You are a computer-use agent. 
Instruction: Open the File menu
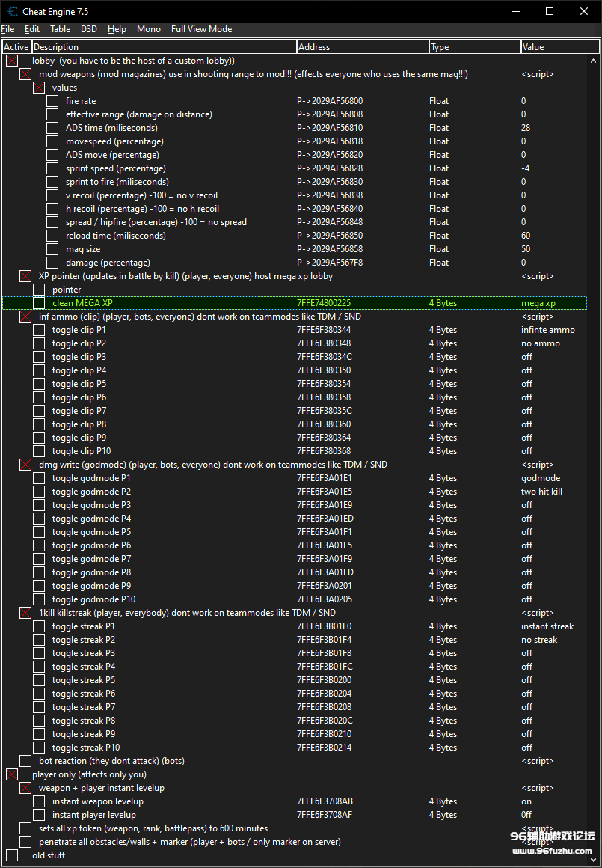point(7,29)
